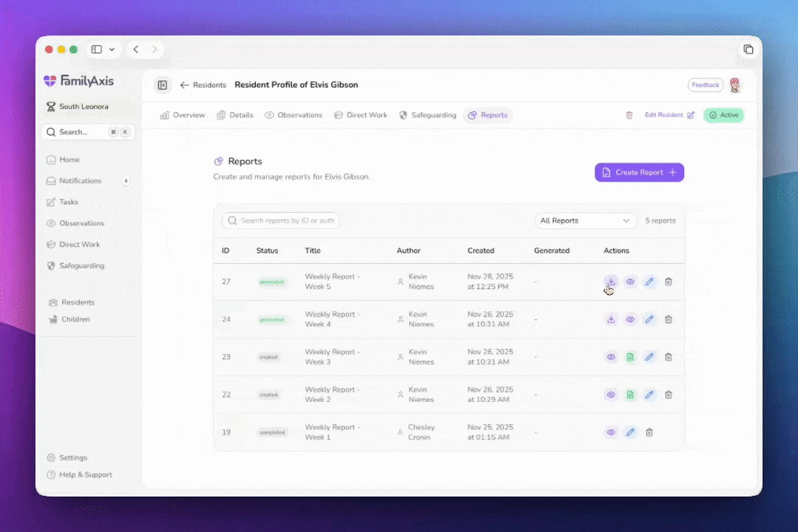The image size is (798, 532).
Task: Open the Safeguarding tab
Action: [428, 115]
